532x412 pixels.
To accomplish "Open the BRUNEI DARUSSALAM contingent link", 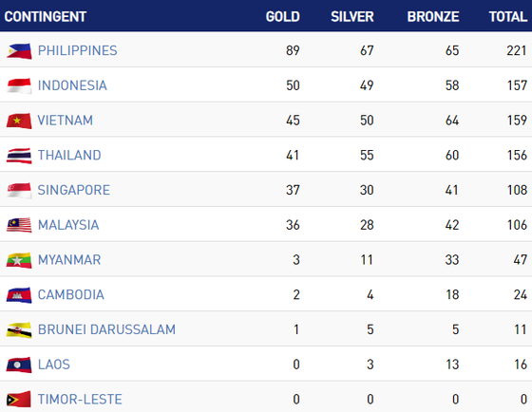I will point(106,329).
